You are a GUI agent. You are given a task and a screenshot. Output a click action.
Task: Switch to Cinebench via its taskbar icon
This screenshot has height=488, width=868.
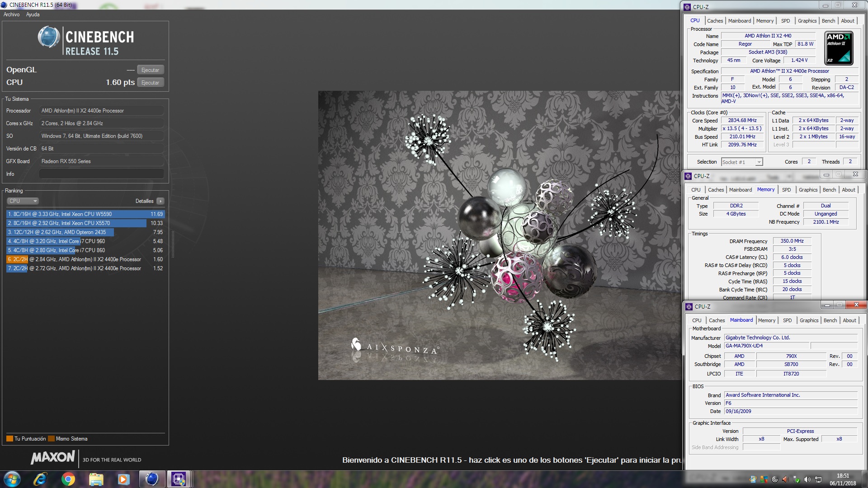tap(151, 479)
